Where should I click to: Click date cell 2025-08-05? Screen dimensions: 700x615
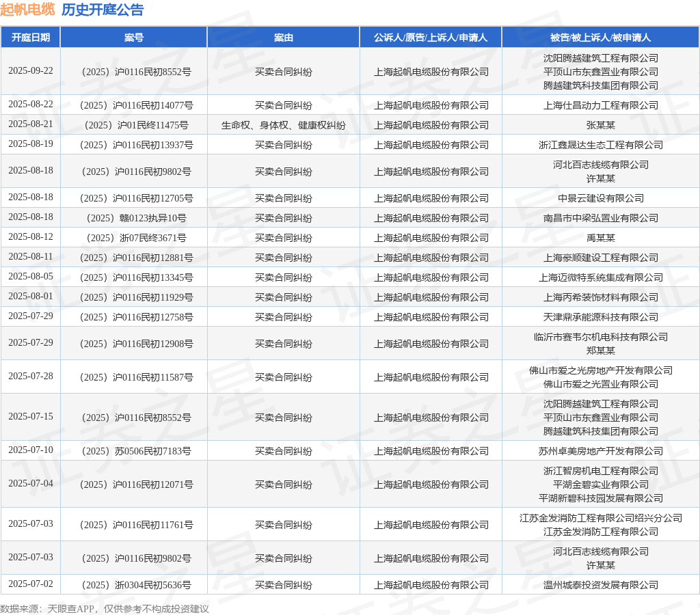pos(30,277)
